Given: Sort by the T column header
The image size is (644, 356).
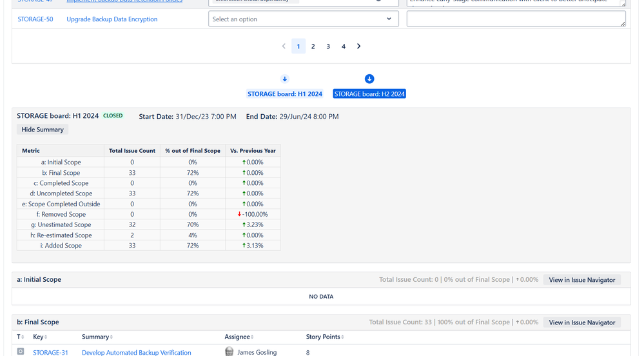Looking at the screenshot, I should point(20,337).
